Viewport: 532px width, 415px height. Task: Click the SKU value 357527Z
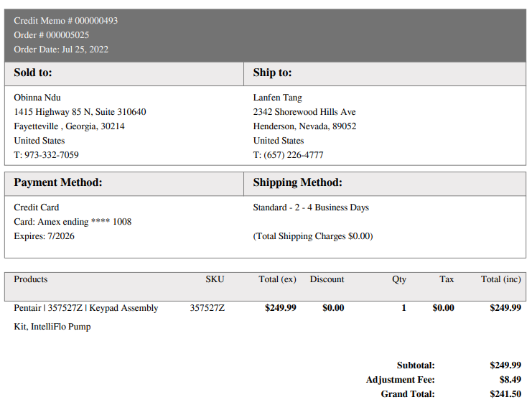[207, 308]
